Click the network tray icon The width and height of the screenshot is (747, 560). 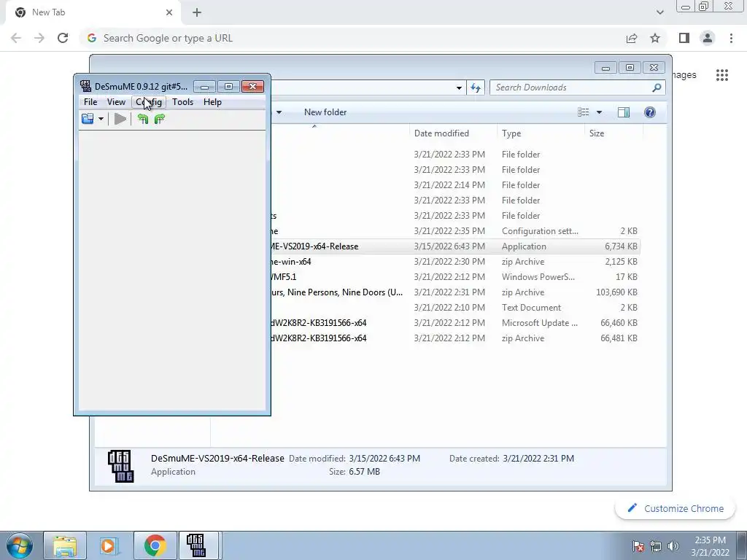click(x=656, y=546)
